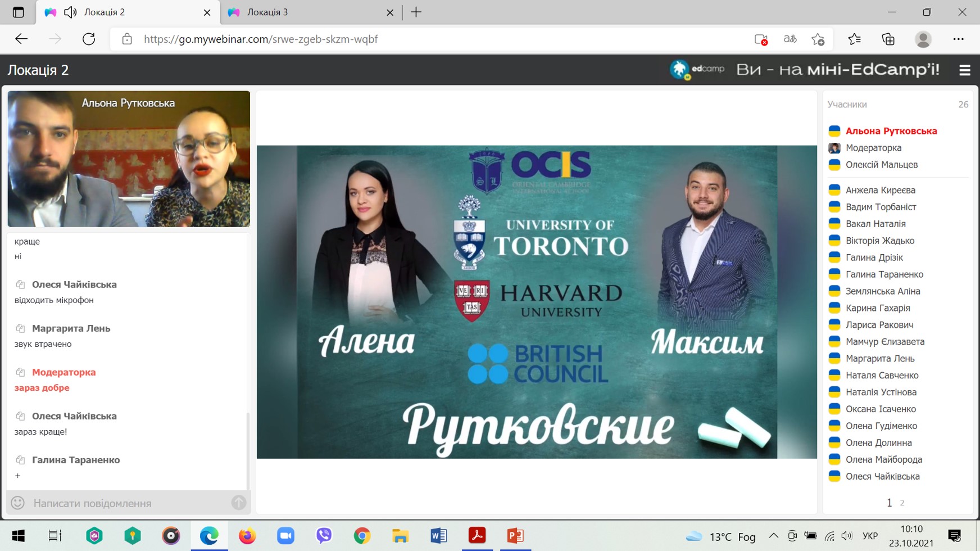Click reply icon next to Модераторка message
Viewport: 980px width, 551px height.
[20, 372]
